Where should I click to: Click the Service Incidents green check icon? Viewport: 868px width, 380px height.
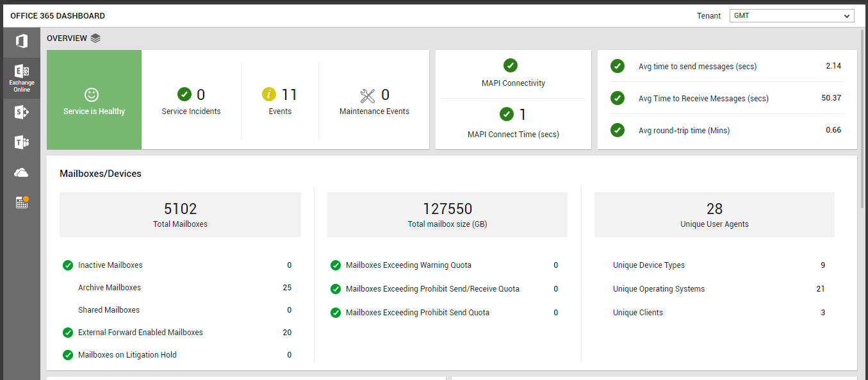tap(184, 95)
